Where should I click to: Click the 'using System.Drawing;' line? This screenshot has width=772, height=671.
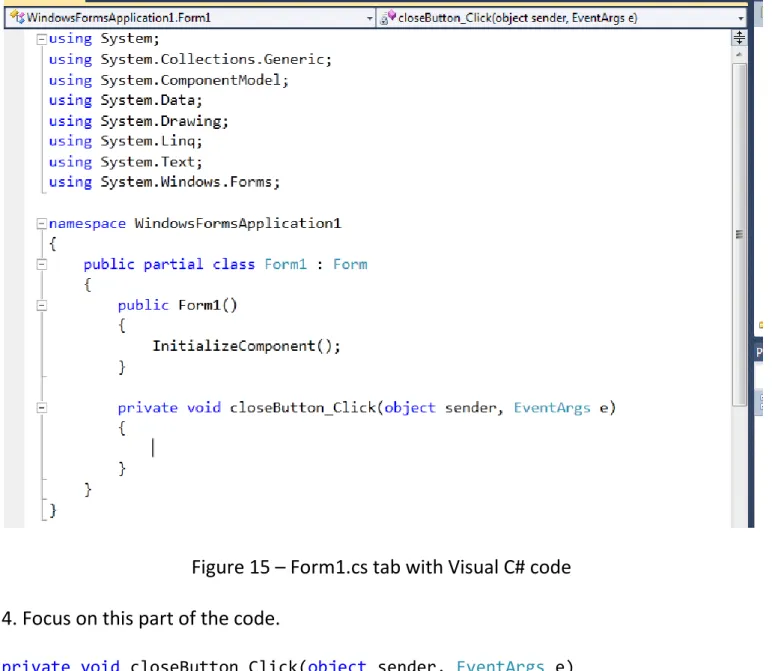139,121
